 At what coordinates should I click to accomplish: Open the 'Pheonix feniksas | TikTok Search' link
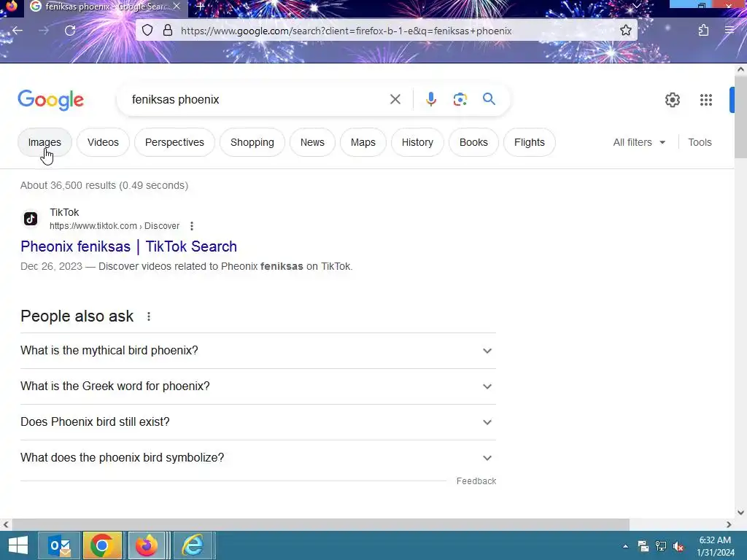(x=128, y=246)
